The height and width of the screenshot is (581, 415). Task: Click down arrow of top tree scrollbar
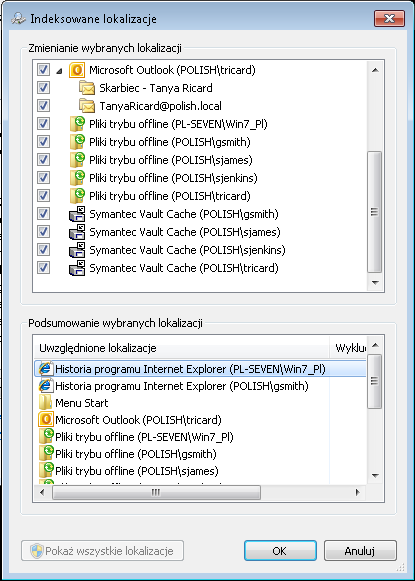click(x=375, y=283)
